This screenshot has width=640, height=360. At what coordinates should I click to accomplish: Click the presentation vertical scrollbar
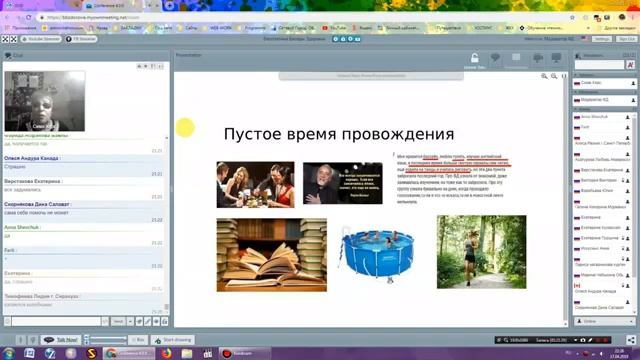point(565,200)
